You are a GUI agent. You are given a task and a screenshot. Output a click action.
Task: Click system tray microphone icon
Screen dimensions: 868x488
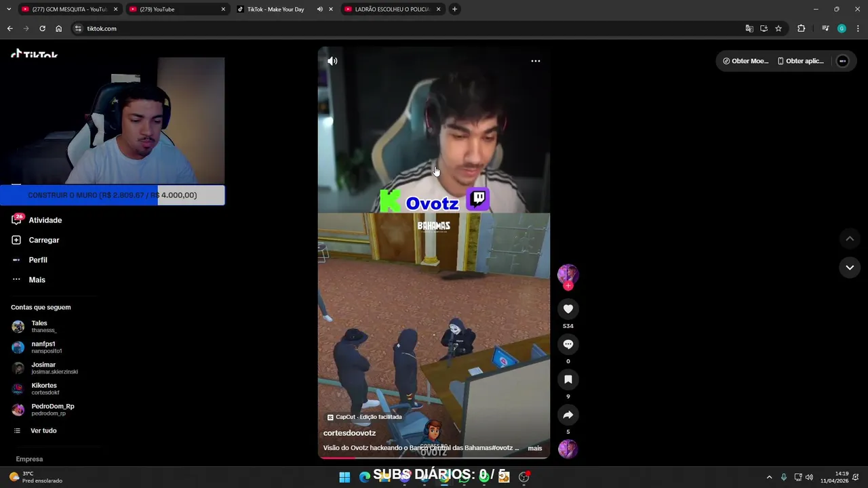[x=784, y=477]
